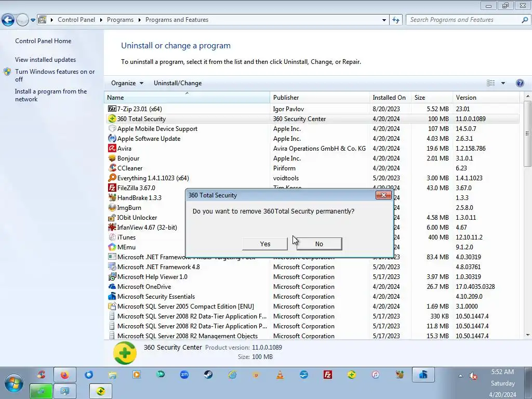Select the Bonjour program icon
The height and width of the screenshot is (399, 532).
coord(112,158)
